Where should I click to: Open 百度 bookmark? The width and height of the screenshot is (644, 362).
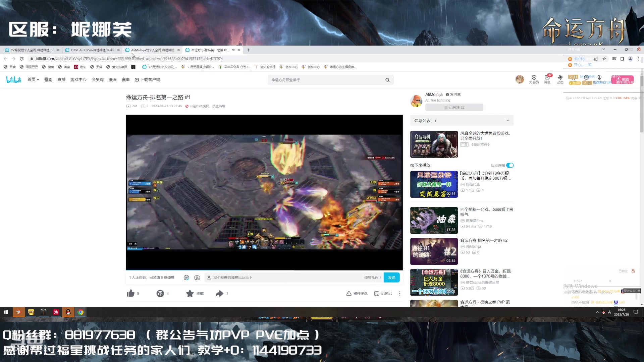[x=10, y=67]
